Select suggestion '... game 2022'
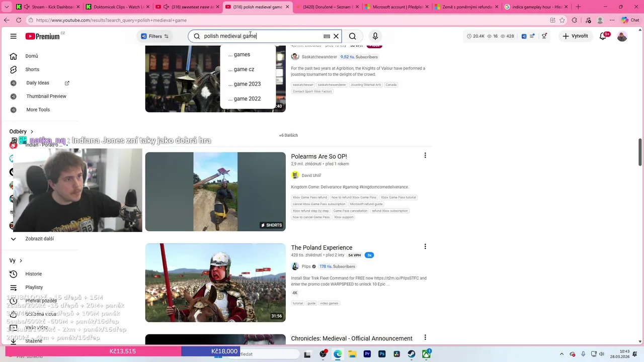This screenshot has width=644, height=362. [248, 99]
